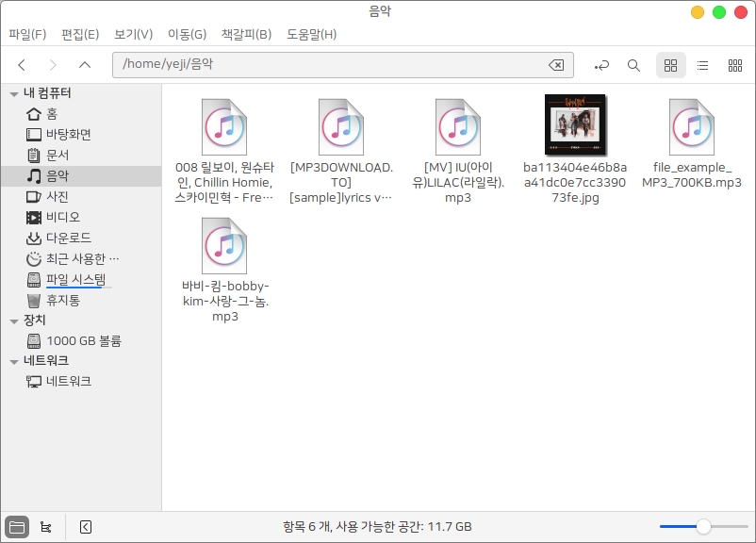Collapse the 네트워크 section
756x543 pixels.
pos(13,361)
